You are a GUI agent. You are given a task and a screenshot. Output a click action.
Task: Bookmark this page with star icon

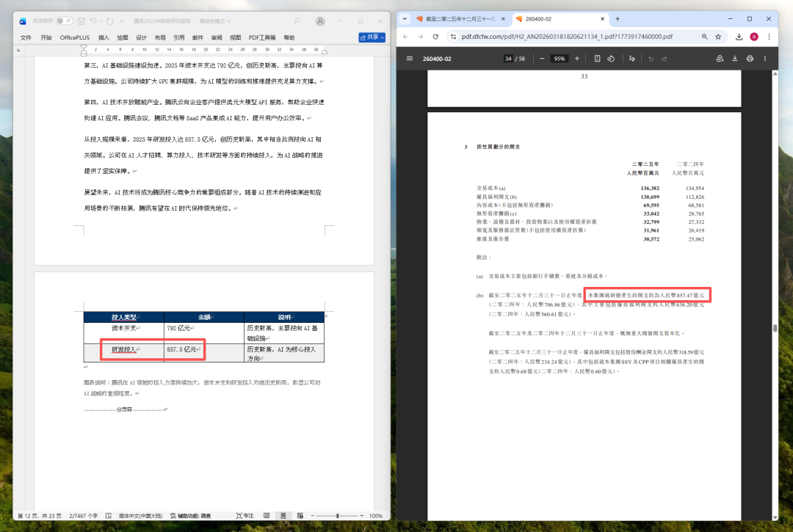pyautogui.click(x=718, y=37)
